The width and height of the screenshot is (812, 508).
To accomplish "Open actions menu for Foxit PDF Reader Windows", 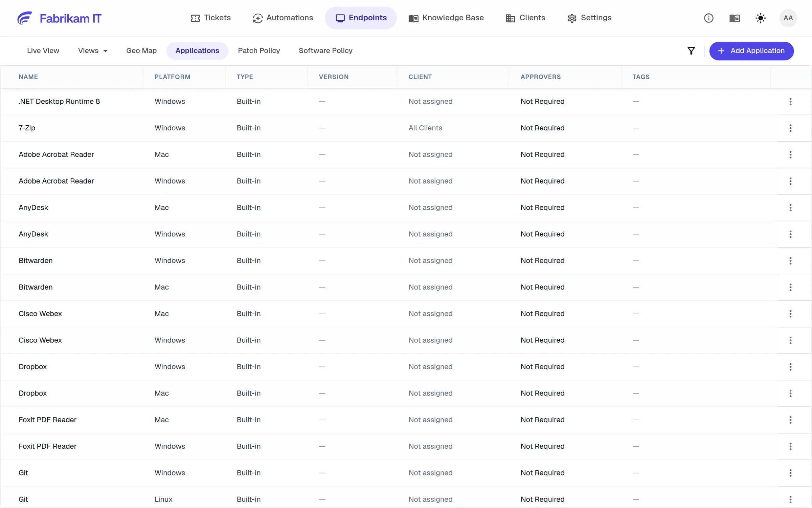I will coord(790,446).
